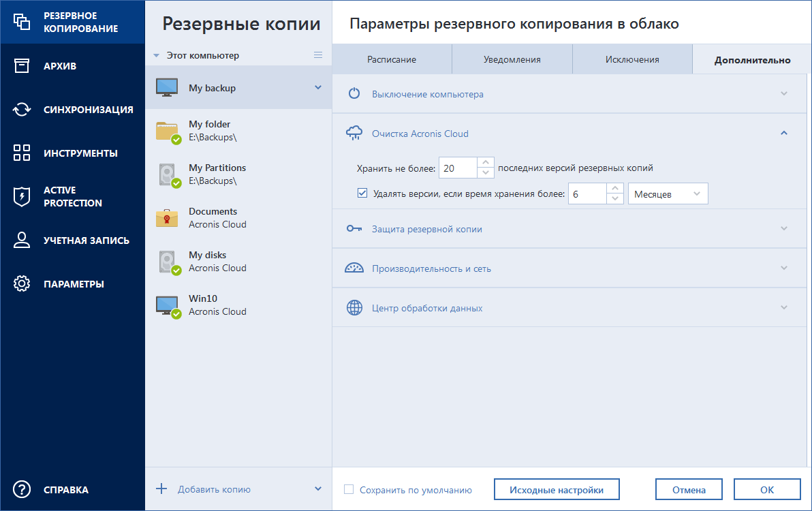812x511 pixels.
Task: Switch to the Расписание tab
Action: (392, 59)
